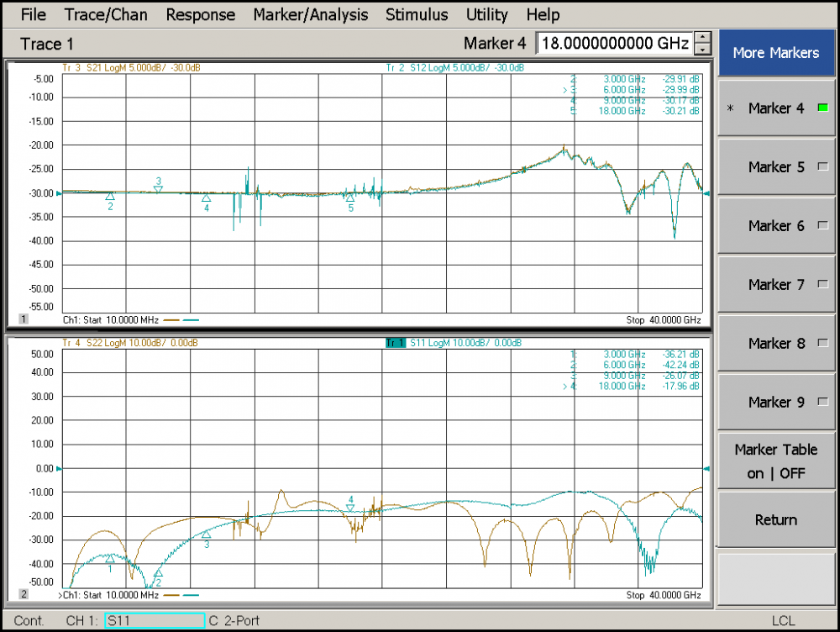840x632 pixels.
Task: Open the Marker/Analysis menu
Action: (x=310, y=14)
